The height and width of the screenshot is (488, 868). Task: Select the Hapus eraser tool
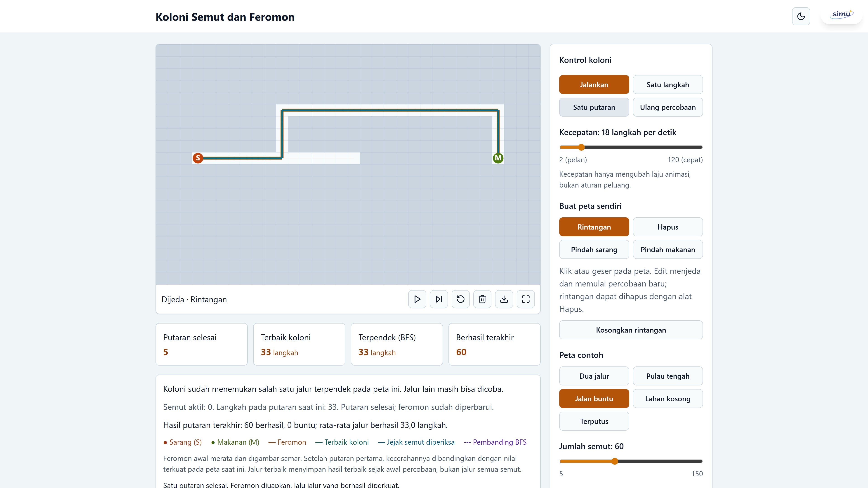(x=668, y=227)
